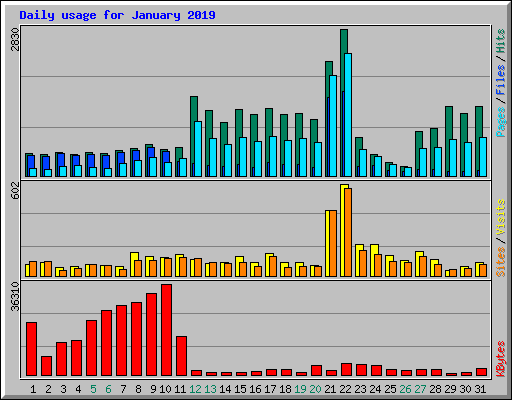Click the cyan Pages bar for day 22
Viewport: 512px width, 400px height.
(348, 115)
